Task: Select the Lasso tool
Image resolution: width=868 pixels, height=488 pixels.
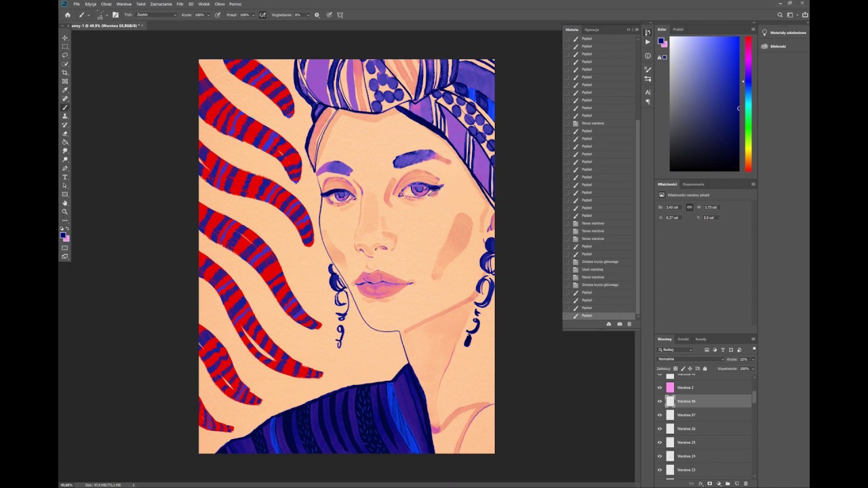Action: point(65,56)
